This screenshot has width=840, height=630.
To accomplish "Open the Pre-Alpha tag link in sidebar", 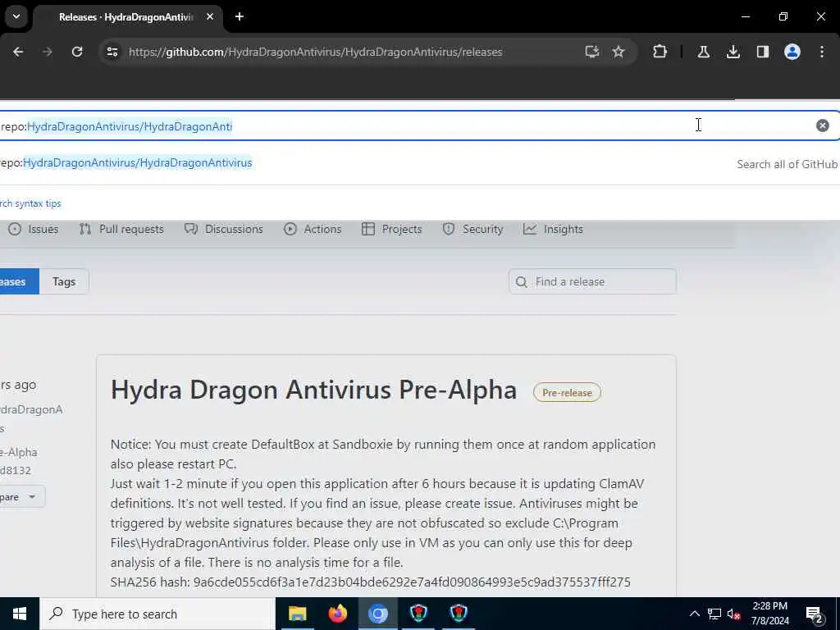I will coord(19,452).
